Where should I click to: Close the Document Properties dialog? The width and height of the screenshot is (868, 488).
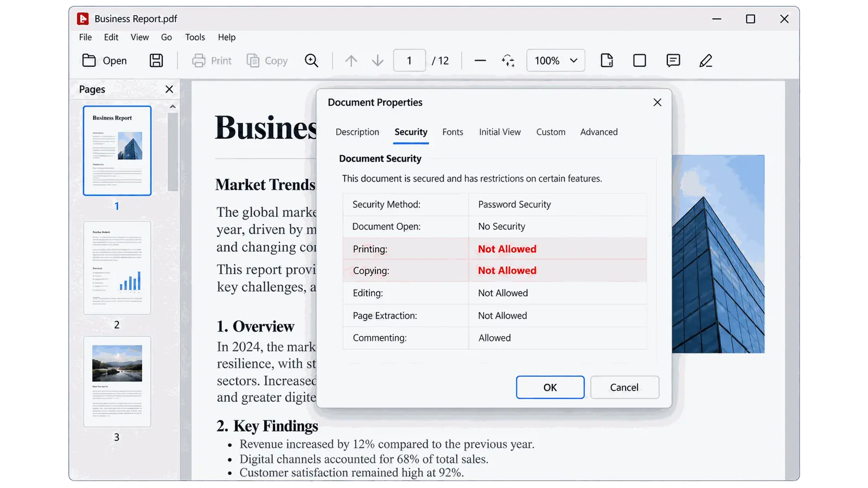658,102
